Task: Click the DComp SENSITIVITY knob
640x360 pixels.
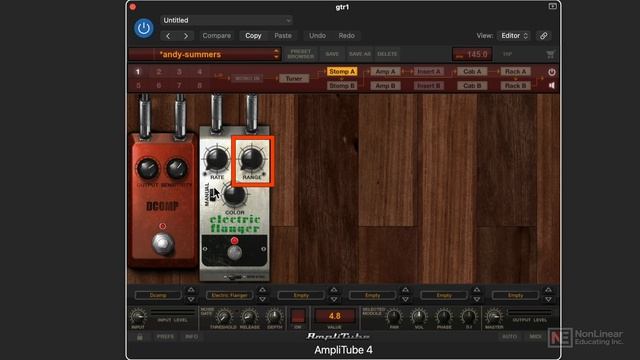Action: [177, 168]
